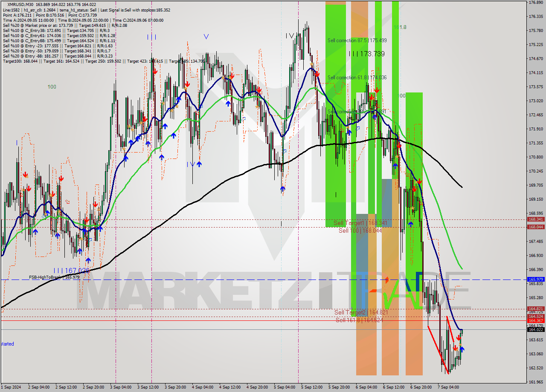
Task: Click the '7 Sep 04:00' time label
Action: (x=449, y=387)
